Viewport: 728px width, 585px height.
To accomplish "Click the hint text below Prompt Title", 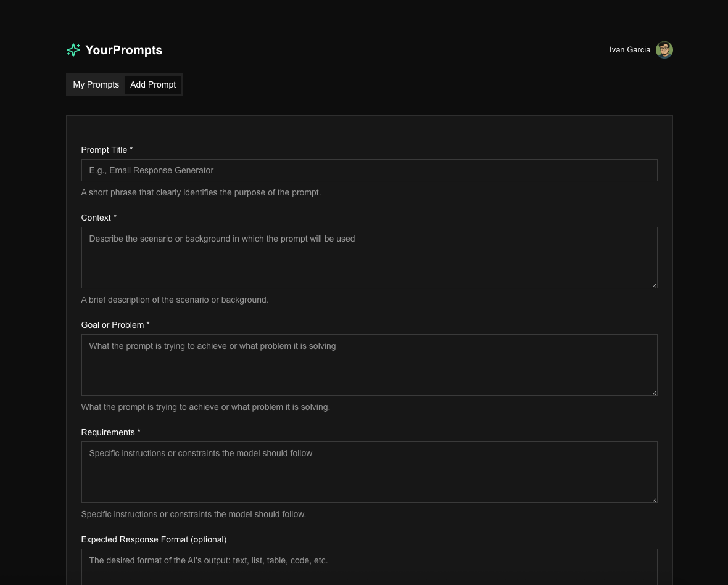I will pyautogui.click(x=201, y=192).
